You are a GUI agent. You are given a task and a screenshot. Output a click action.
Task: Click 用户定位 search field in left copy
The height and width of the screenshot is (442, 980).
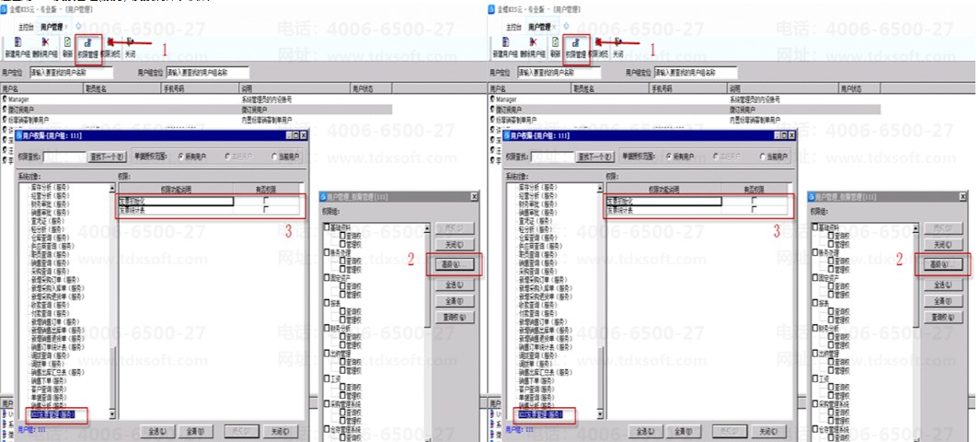[x=72, y=73]
